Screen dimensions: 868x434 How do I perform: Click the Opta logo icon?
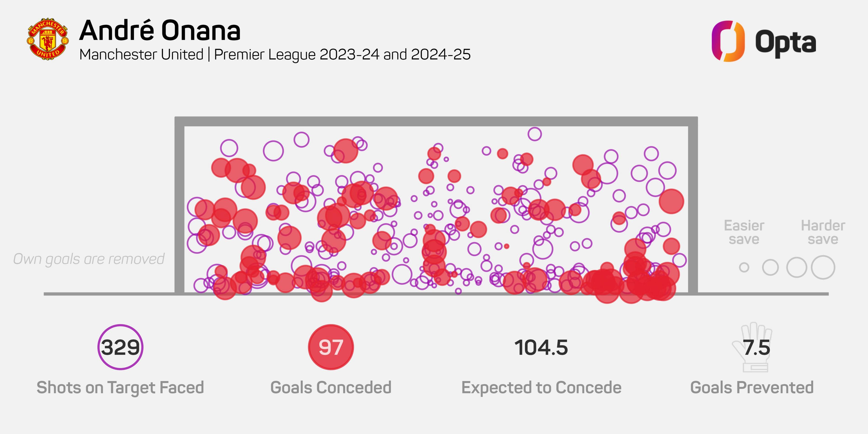pyautogui.click(x=728, y=41)
